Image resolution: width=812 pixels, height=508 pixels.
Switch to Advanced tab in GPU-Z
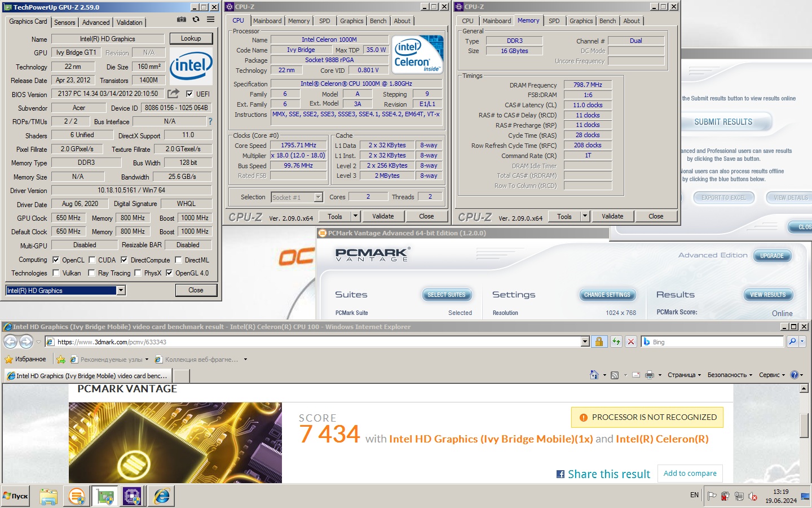(96, 23)
